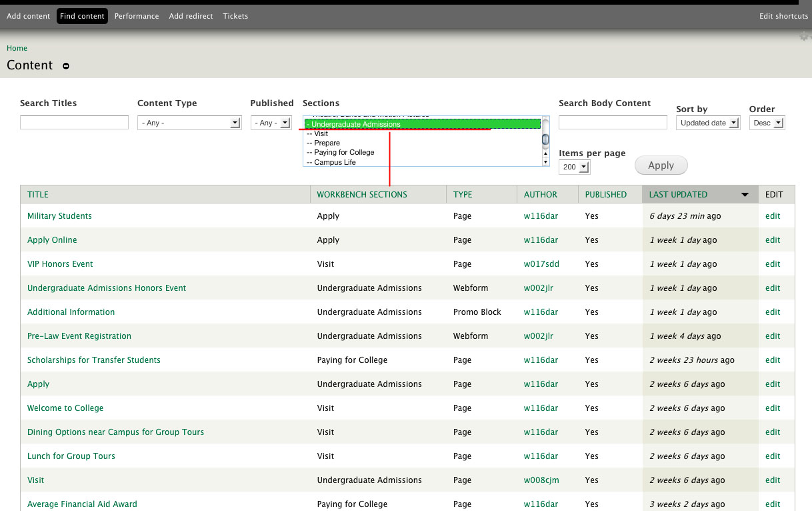This screenshot has height=511, width=812.
Task: Click the Search Titles input field
Action: pos(74,122)
